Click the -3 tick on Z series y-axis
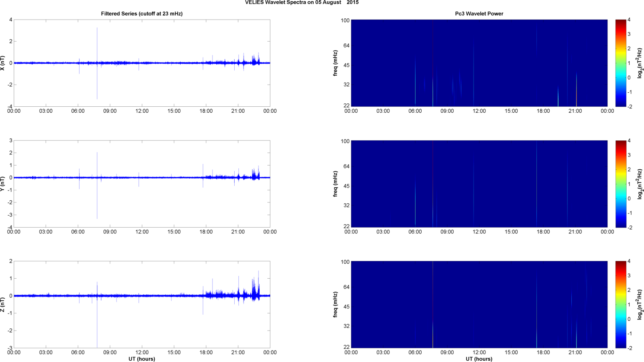 click(x=9, y=348)
